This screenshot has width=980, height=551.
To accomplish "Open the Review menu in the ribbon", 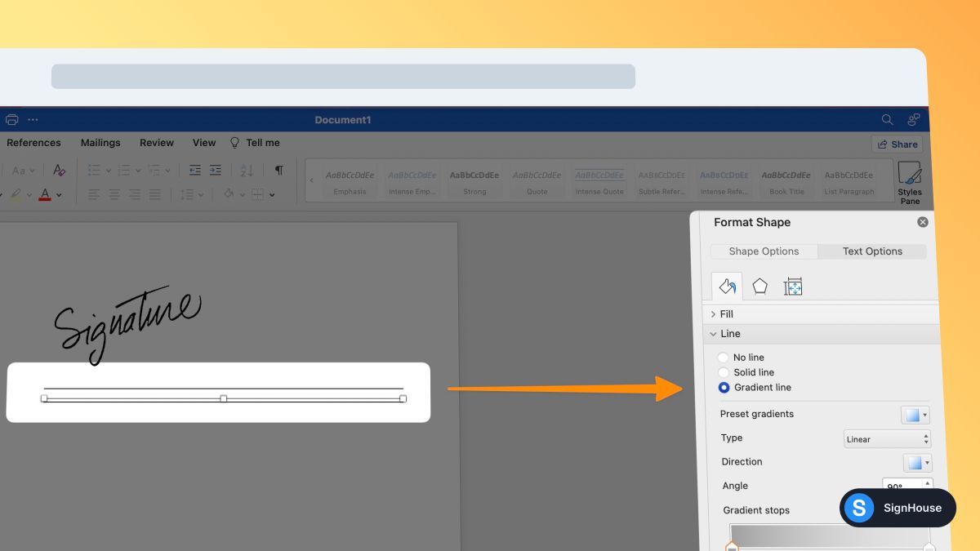I will point(156,142).
